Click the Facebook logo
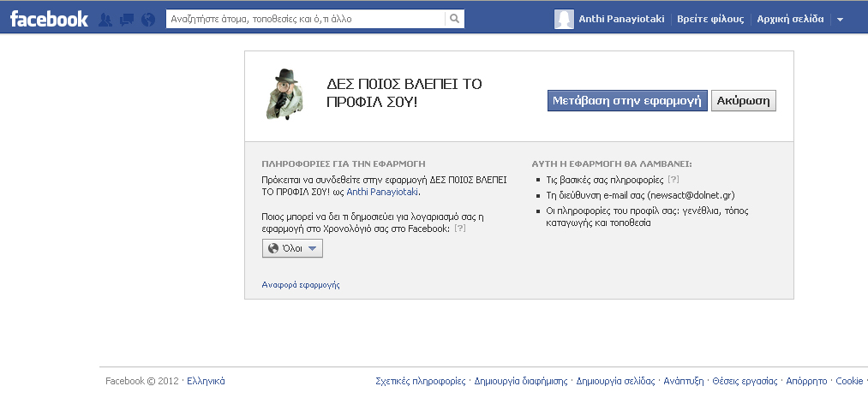The height and width of the screenshot is (404, 868). click(x=49, y=18)
